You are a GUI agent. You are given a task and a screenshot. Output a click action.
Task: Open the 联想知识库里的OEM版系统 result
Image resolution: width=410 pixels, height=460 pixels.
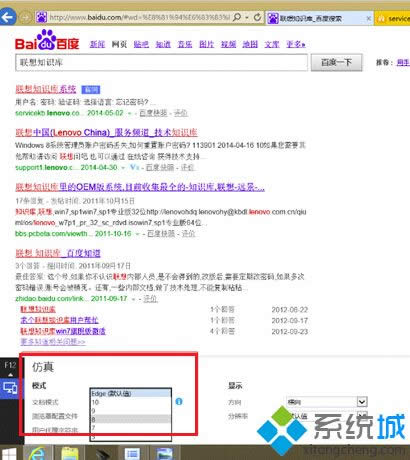[140, 188]
